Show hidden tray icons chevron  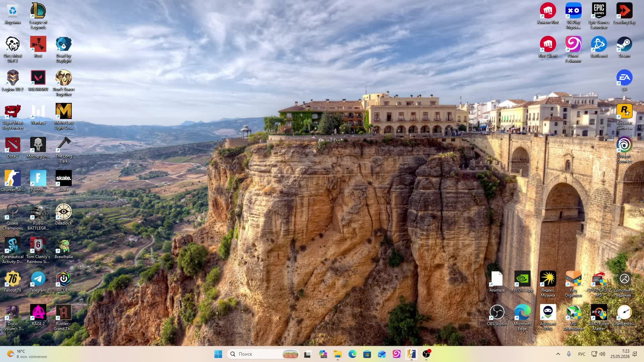click(x=558, y=354)
